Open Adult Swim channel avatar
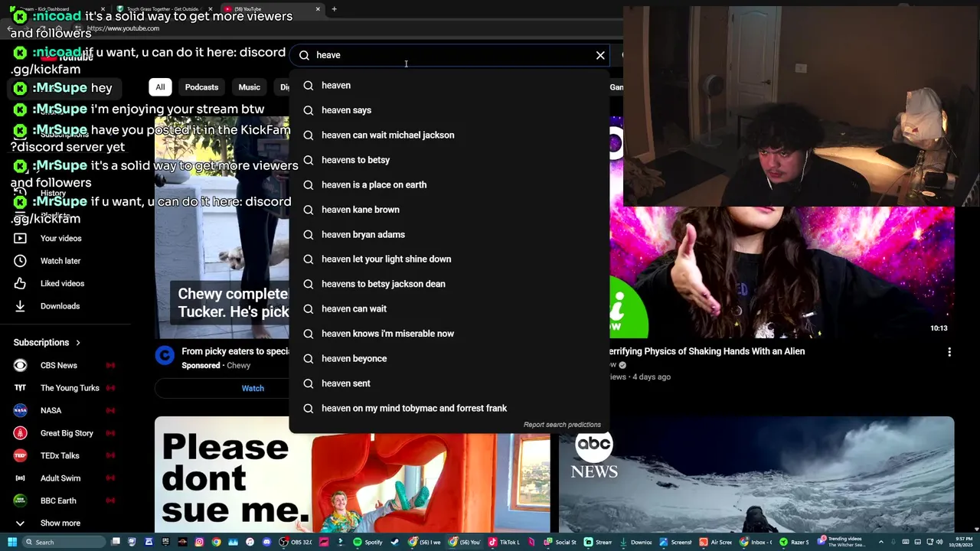980x551 pixels. pyautogui.click(x=21, y=478)
